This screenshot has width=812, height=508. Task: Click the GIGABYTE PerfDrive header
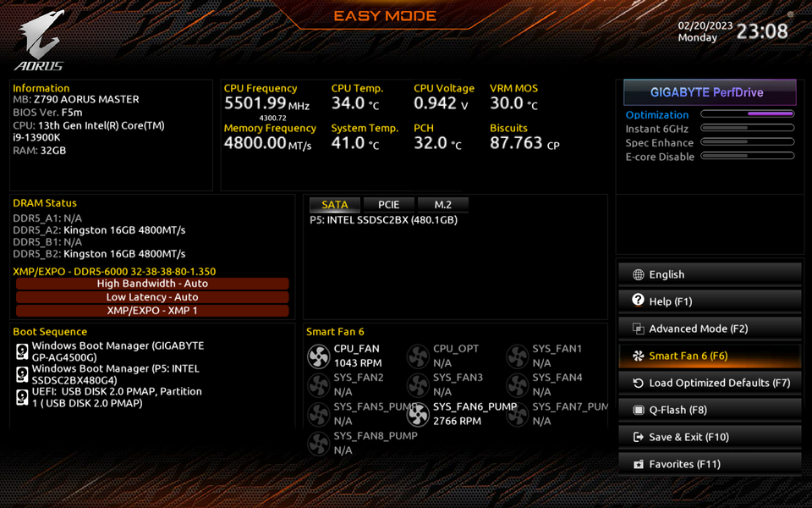click(x=710, y=93)
